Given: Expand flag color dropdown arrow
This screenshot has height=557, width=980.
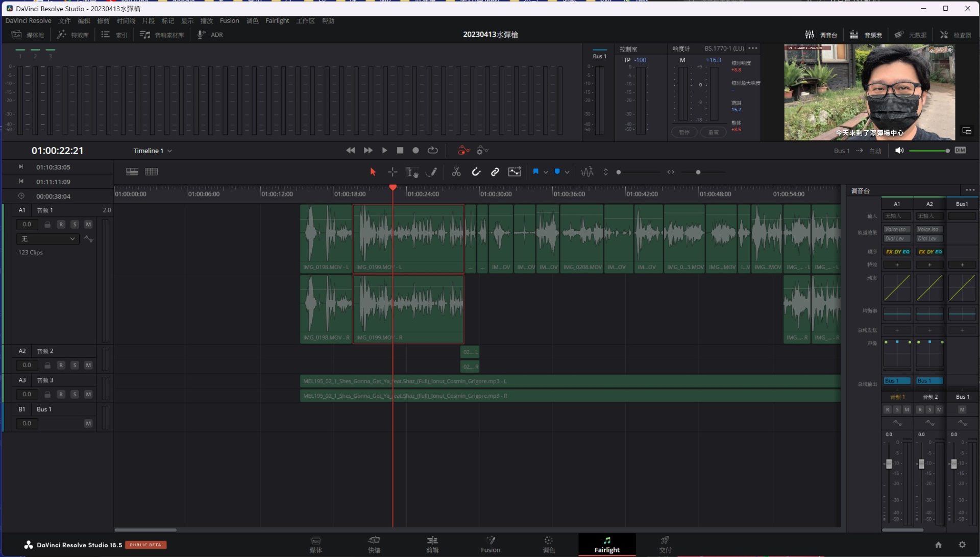Looking at the screenshot, I should (546, 173).
